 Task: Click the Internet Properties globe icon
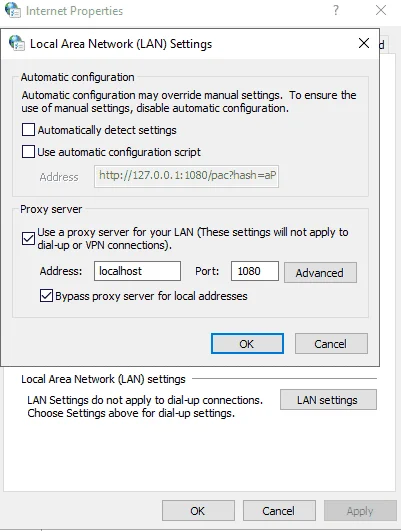point(13,10)
